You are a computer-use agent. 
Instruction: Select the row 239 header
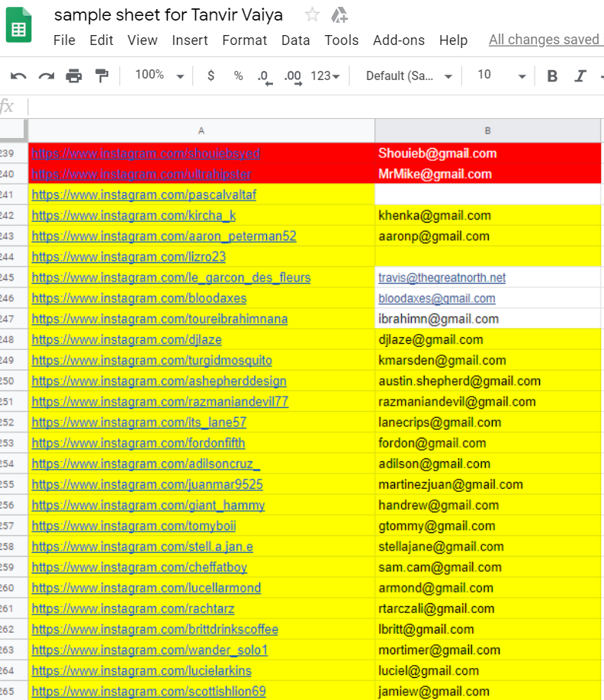pyautogui.click(x=14, y=153)
